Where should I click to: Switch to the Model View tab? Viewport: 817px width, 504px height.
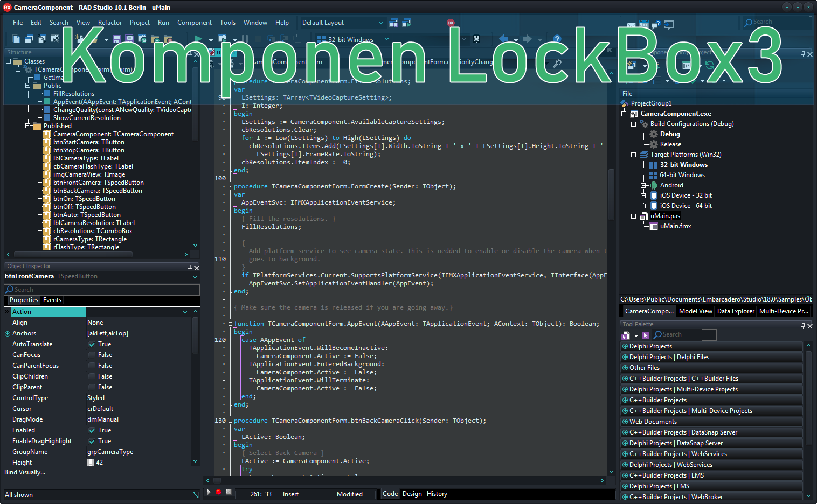(x=696, y=311)
